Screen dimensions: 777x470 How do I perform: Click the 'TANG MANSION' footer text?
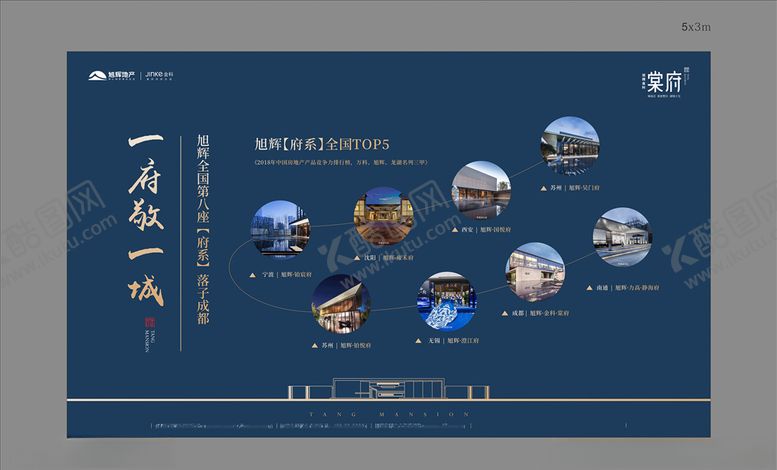pos(389,414)
